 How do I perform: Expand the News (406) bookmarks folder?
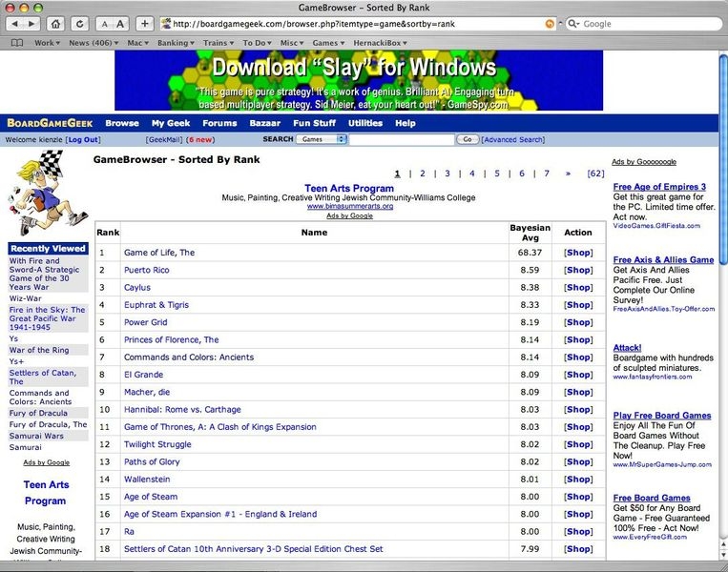(x=94, y=43)
